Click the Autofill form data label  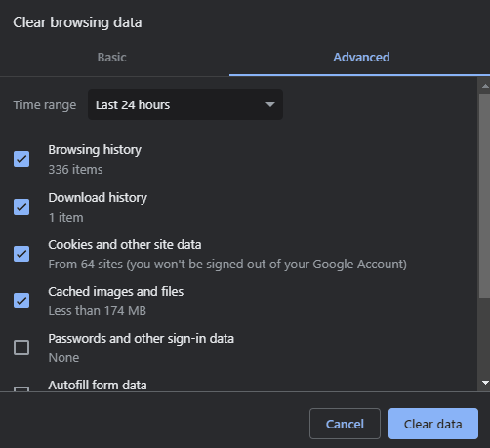pyautogui.click(x=98, y=386)
